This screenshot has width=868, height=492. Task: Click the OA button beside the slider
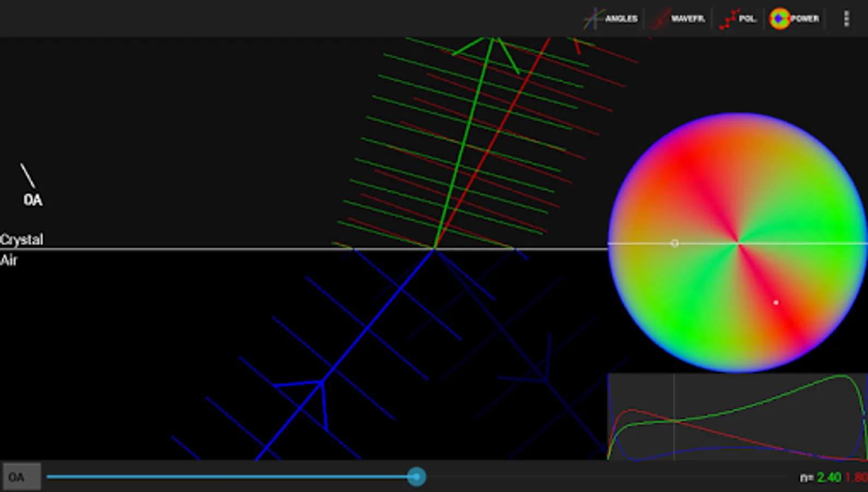pos(21,477)
